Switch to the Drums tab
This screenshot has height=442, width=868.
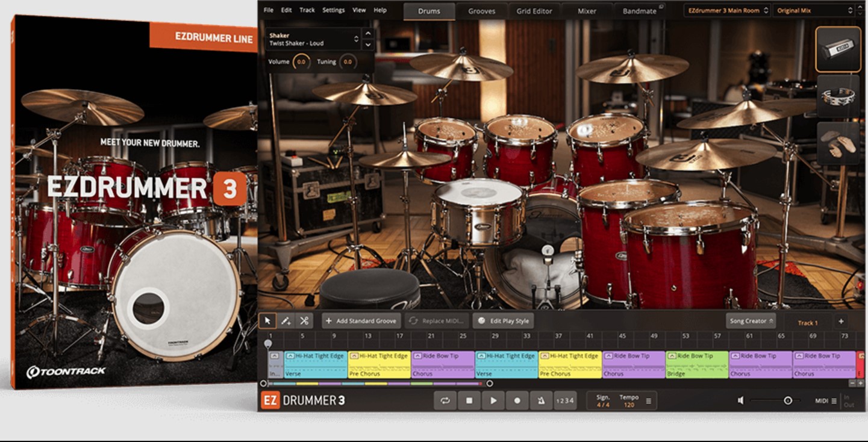click(429, 11)
